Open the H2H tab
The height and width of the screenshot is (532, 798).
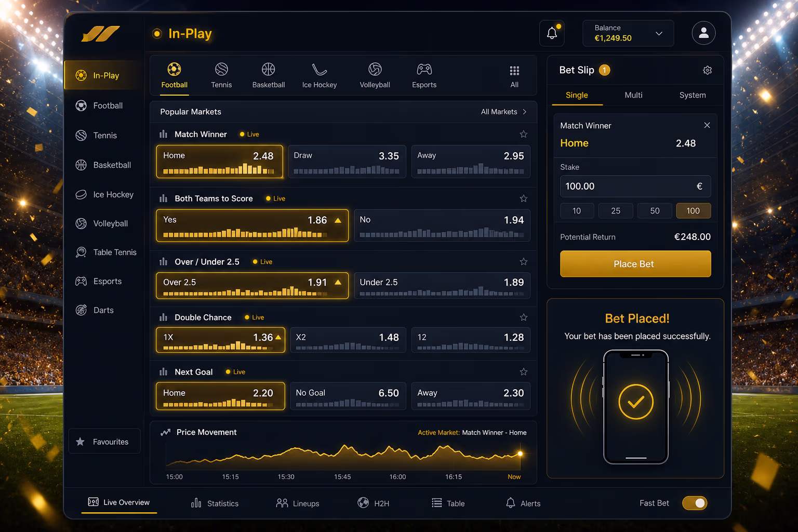click(374, 503)
